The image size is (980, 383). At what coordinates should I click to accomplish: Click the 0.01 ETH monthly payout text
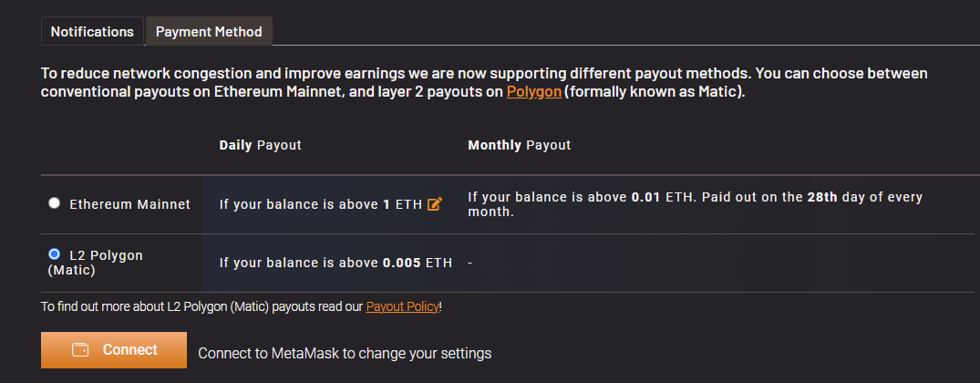665,198
